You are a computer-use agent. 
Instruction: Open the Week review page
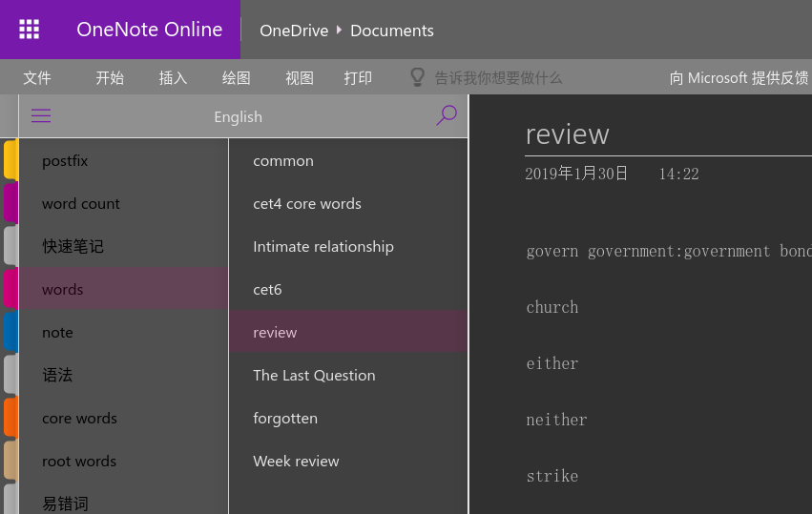click(348, 461)
